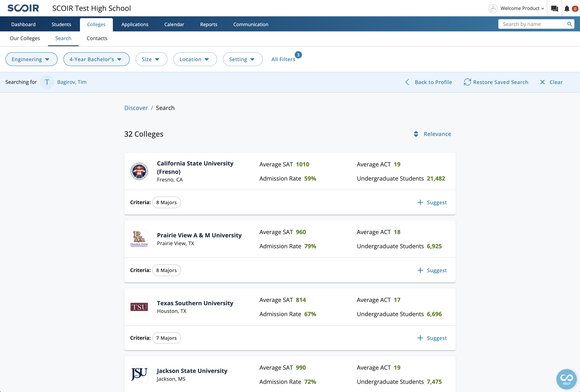Click the plus icon for Texas Southern Suggest
580x392 pixels.
tap(420, 338)
